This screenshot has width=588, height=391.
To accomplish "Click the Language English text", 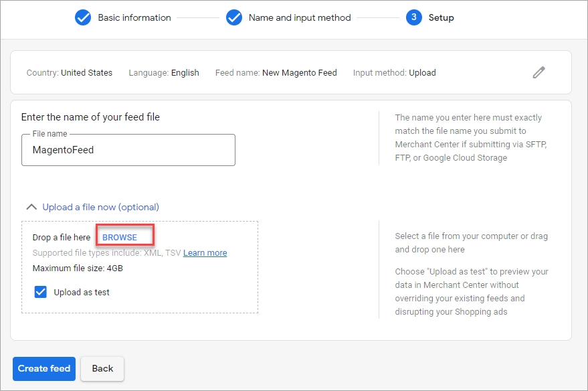I will [x=164, y=72].
